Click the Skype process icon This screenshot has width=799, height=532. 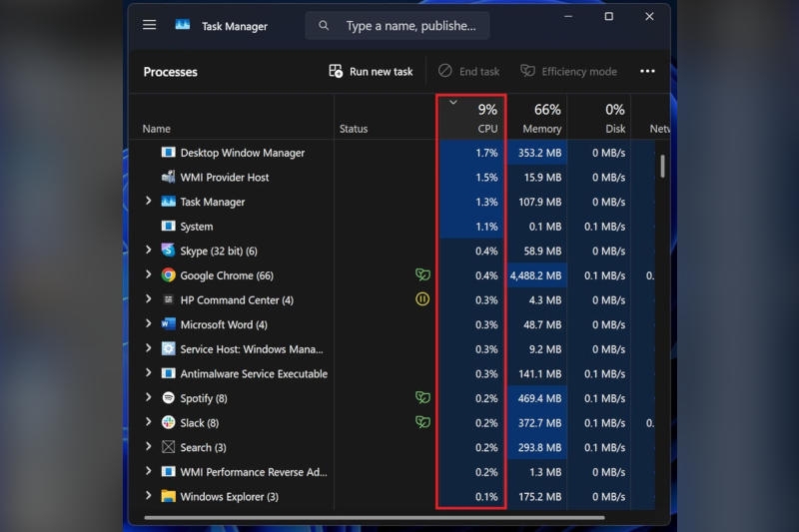168,251
